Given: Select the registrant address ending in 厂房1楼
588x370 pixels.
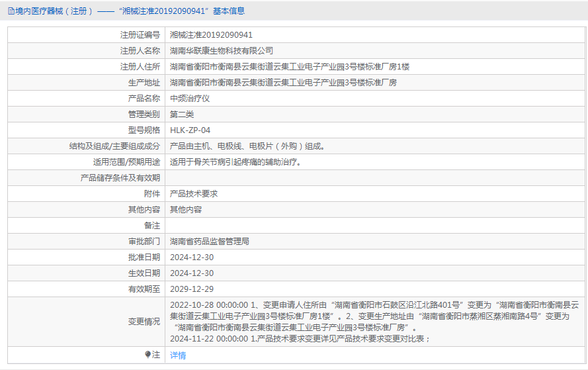Looking at the screenshot, I should (x=290, y=67).
